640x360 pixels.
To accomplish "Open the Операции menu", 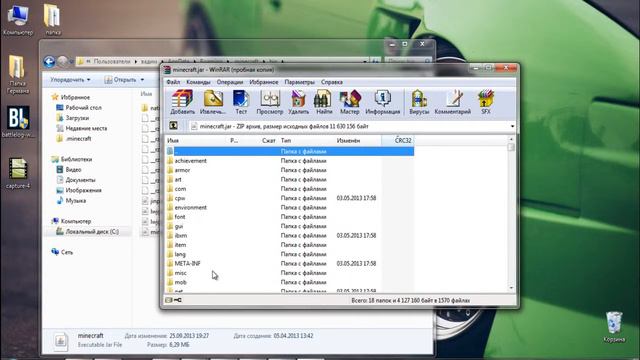I will click(230, 82).
